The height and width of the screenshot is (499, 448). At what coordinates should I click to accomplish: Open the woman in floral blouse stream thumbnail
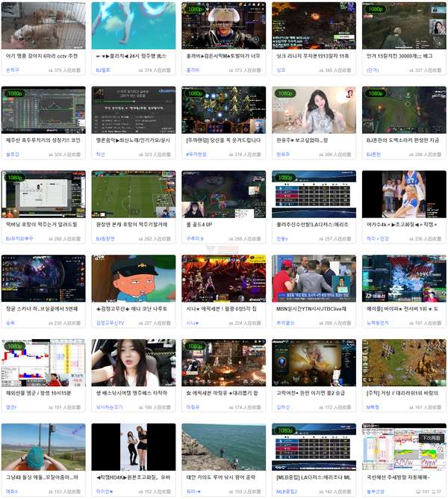click(x=314, y=110)
